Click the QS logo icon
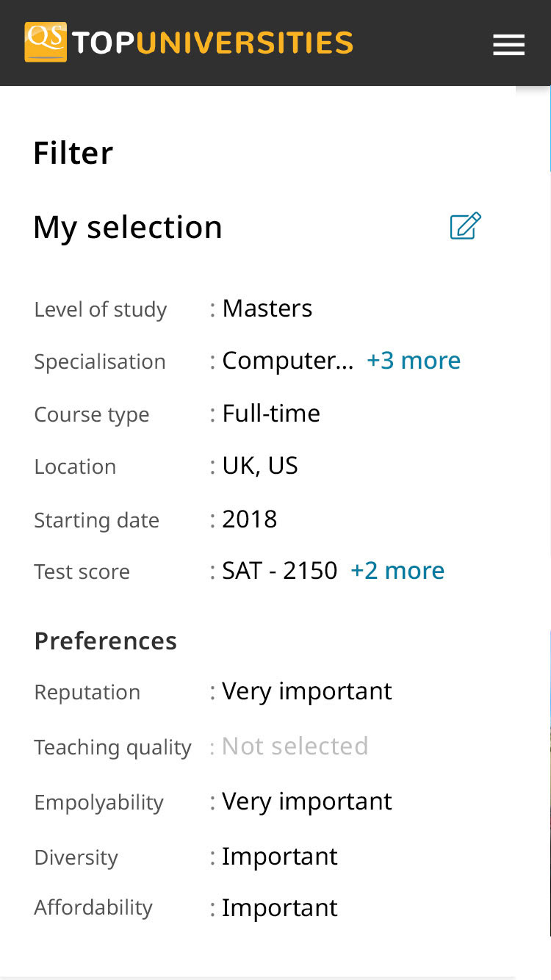The width and height of the screenshot is (551, 980). click(46, 42)
